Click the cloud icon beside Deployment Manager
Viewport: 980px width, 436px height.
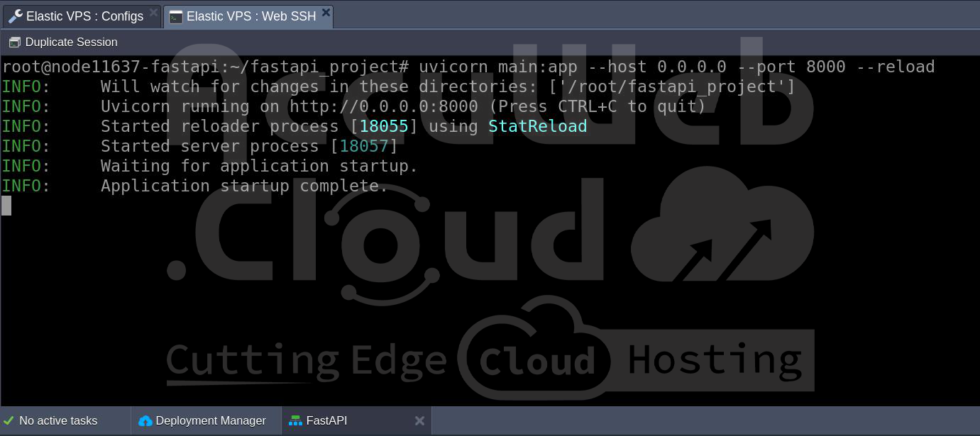click(x=145, y=420)
